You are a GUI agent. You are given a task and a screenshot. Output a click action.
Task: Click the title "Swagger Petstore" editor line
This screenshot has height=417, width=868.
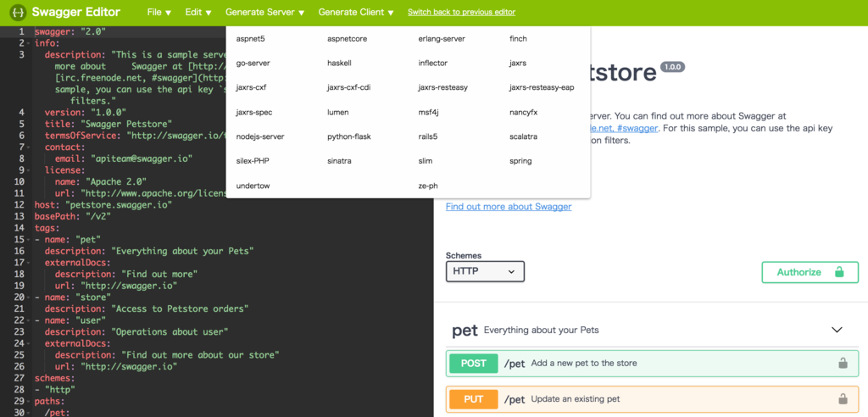(x=108, y=124)
